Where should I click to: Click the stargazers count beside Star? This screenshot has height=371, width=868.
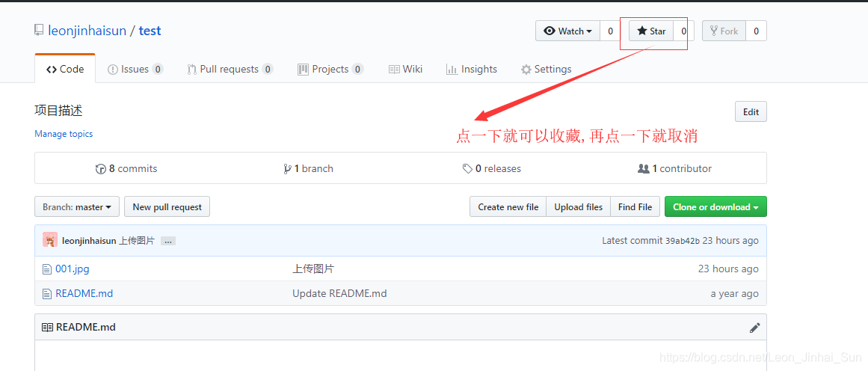tap(683, 31)
